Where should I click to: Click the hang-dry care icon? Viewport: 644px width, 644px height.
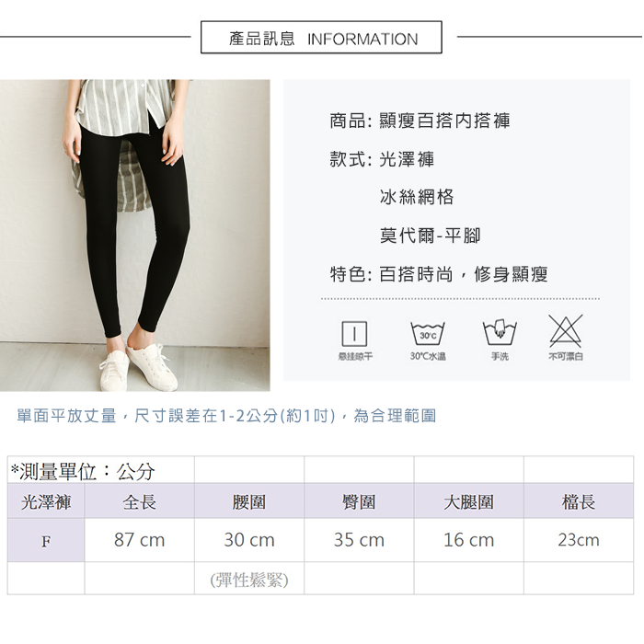click(354, 333)
